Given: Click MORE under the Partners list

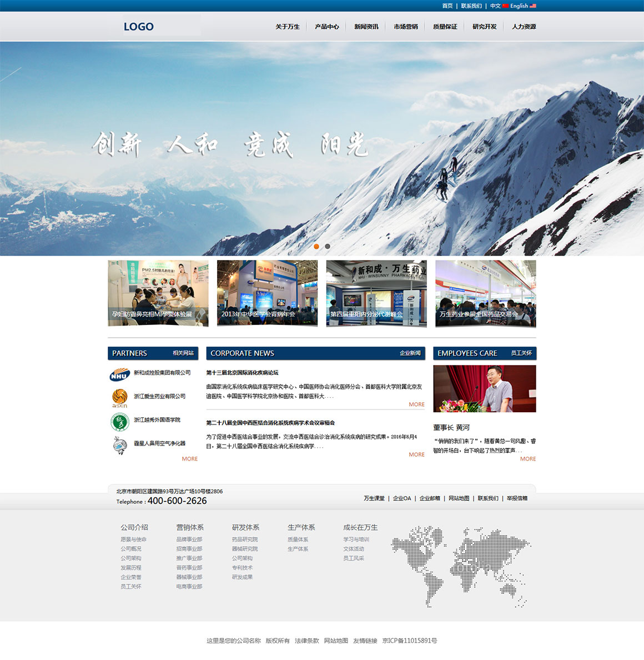Looking at the screenshot, I should point(189,459).
